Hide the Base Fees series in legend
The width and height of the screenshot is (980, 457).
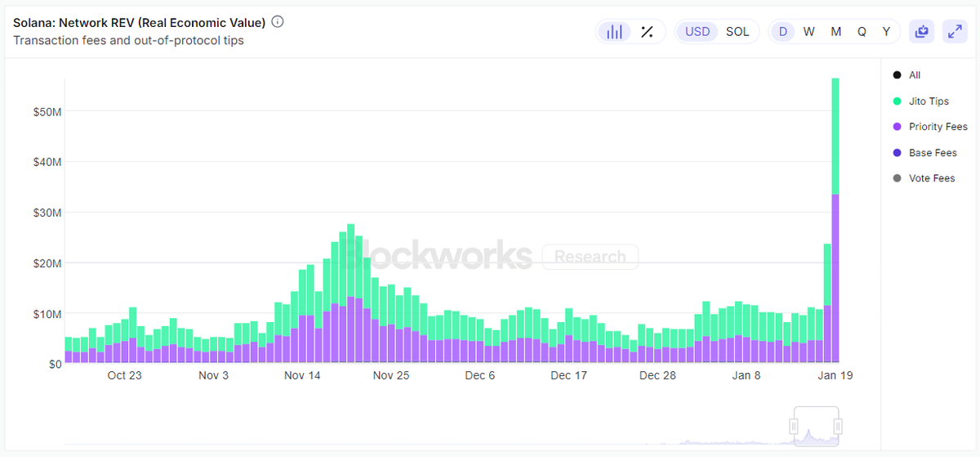(x=932, y=153)
